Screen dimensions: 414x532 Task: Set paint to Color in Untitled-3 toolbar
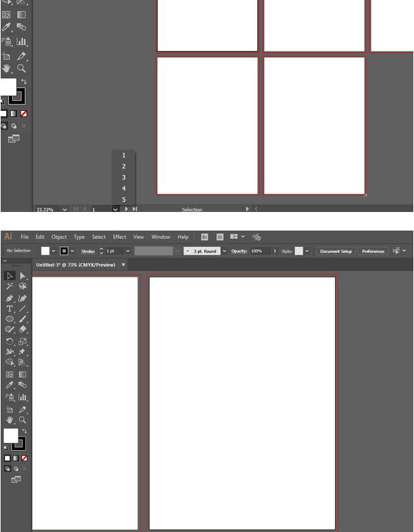(7, 458)
